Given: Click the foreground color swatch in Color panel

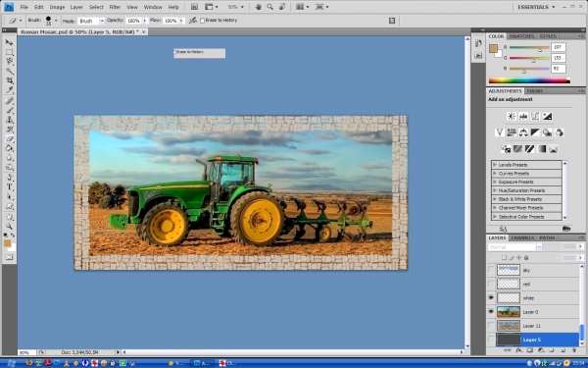Looking at the screenshot, I should click(493, 48).
